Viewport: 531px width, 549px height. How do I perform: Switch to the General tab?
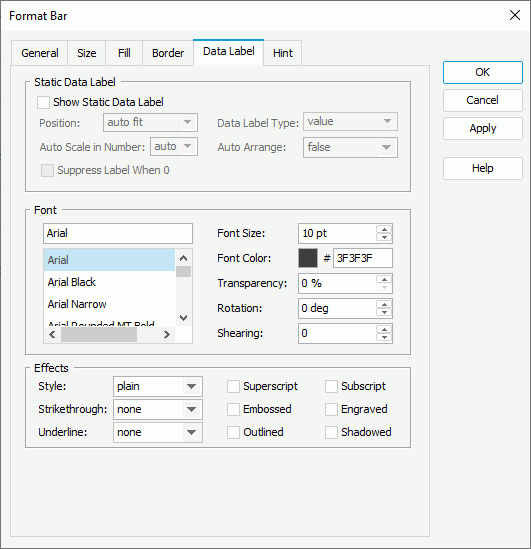pos(40,53)
